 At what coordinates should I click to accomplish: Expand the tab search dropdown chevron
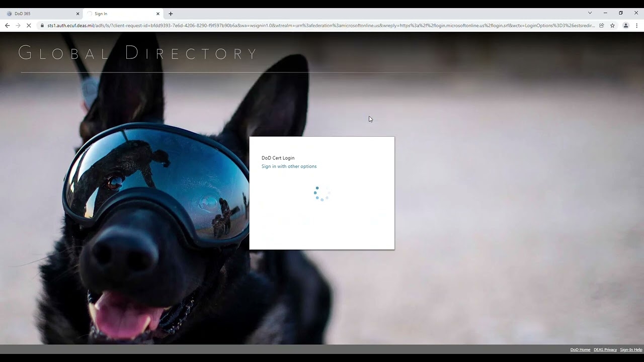[590, 13]
